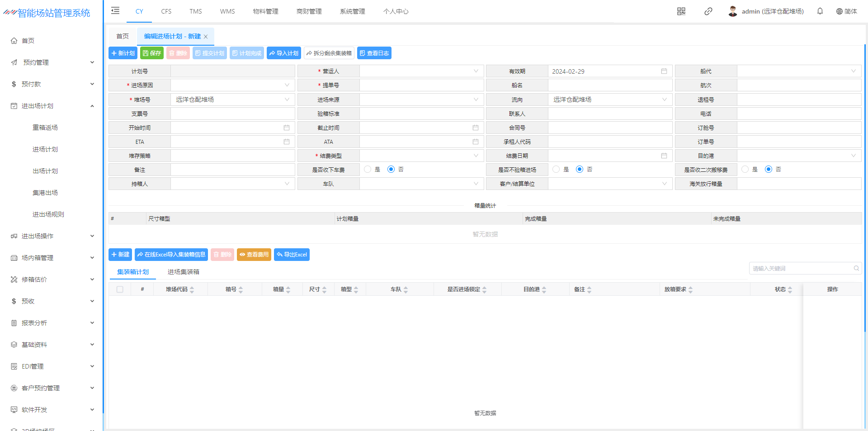The image size is (868, 431).
Task: Select 是 for 是否收下车费
Action: click(x=368, y=170)
